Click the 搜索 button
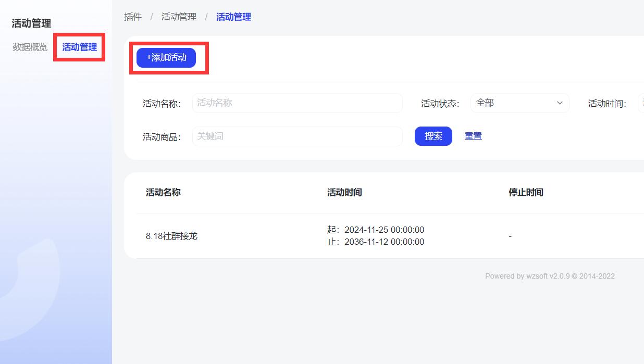 coord(434,136)
